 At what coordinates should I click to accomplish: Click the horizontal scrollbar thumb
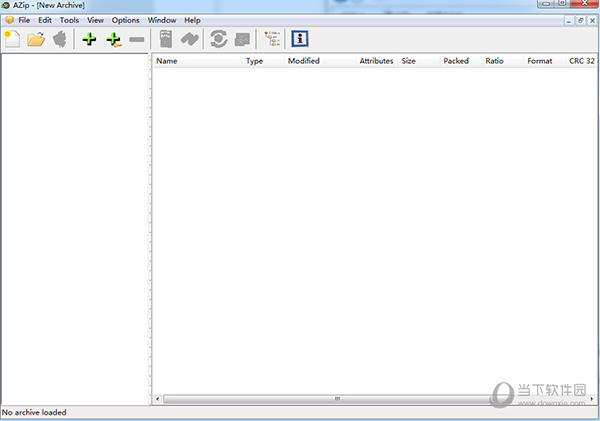[337, 399]
